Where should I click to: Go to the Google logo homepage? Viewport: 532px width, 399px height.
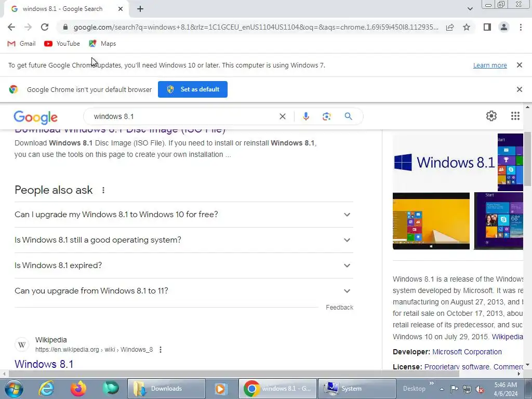(36, 117)
